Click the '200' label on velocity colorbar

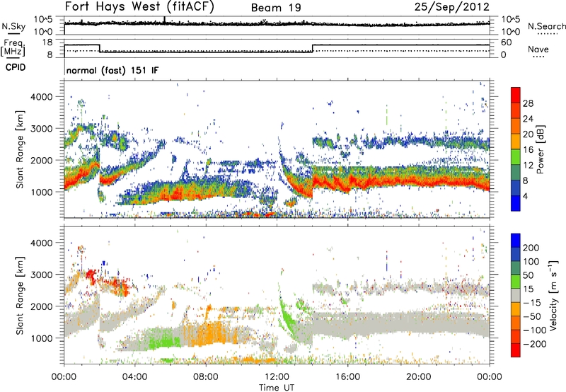pos(531,248)
